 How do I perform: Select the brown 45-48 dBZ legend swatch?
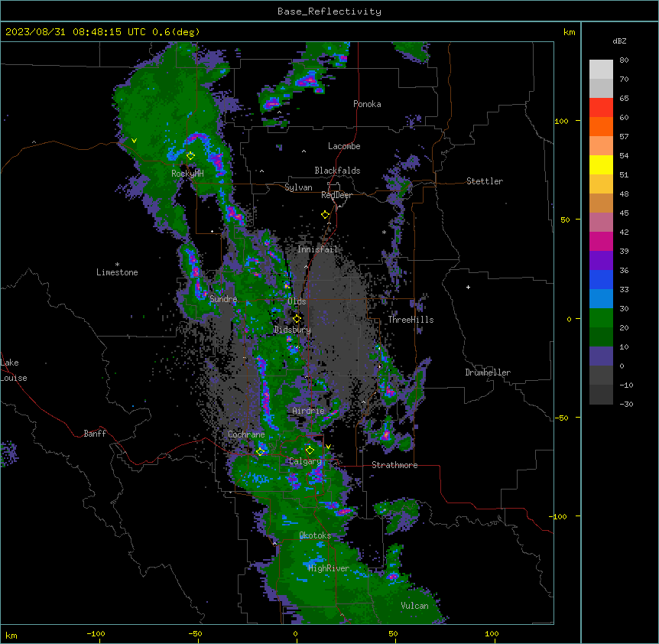(601, 203)
